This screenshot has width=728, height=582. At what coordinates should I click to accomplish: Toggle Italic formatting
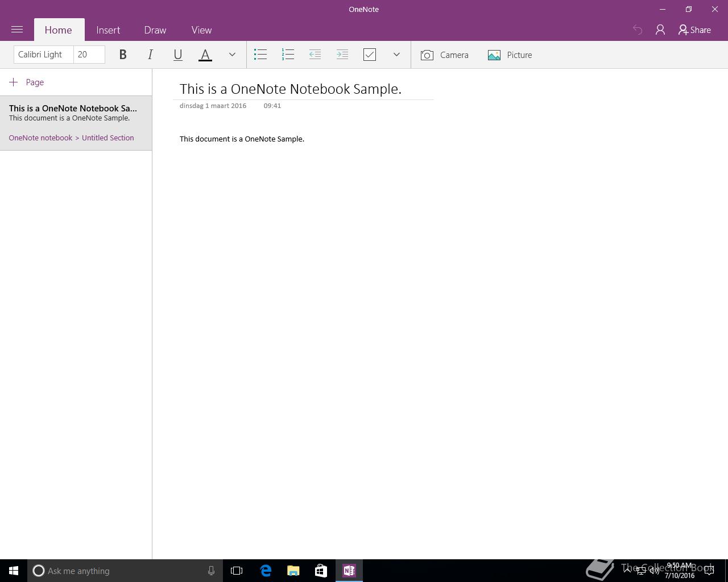(x=150, y=55)
